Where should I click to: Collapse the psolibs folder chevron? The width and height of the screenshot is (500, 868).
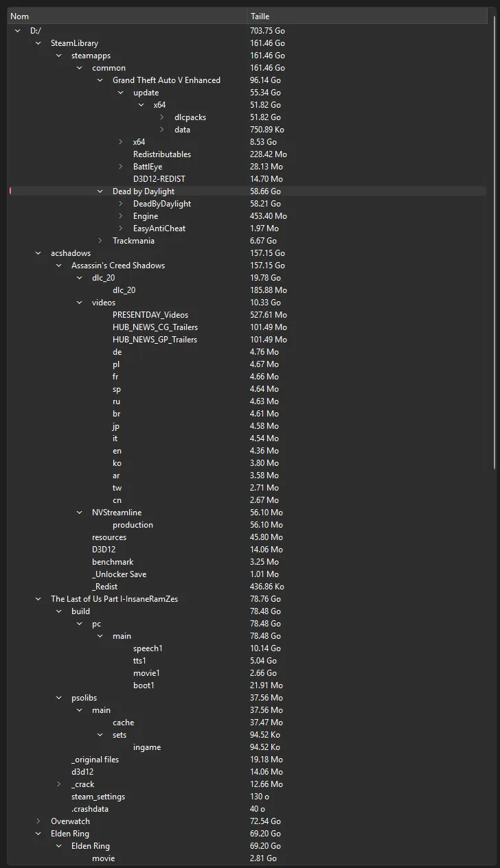pyautogui.click(x=58, y=698)
